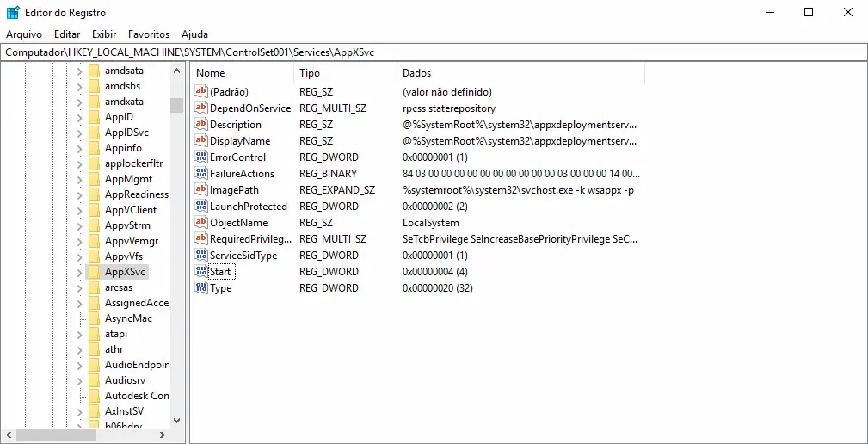Expand the AppVClient key arrow
The image size is (868, 444).
(80, 210)
